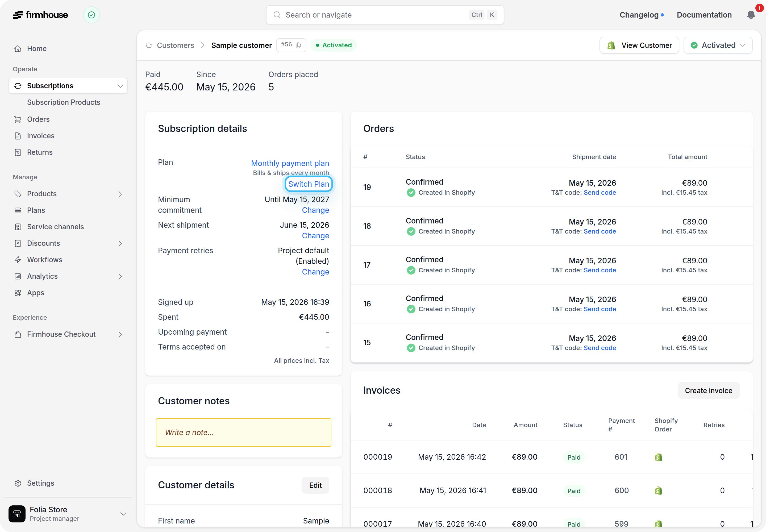Click order number 15 row
This screenshot has width=766, height=532.
[x=551, y=342]
